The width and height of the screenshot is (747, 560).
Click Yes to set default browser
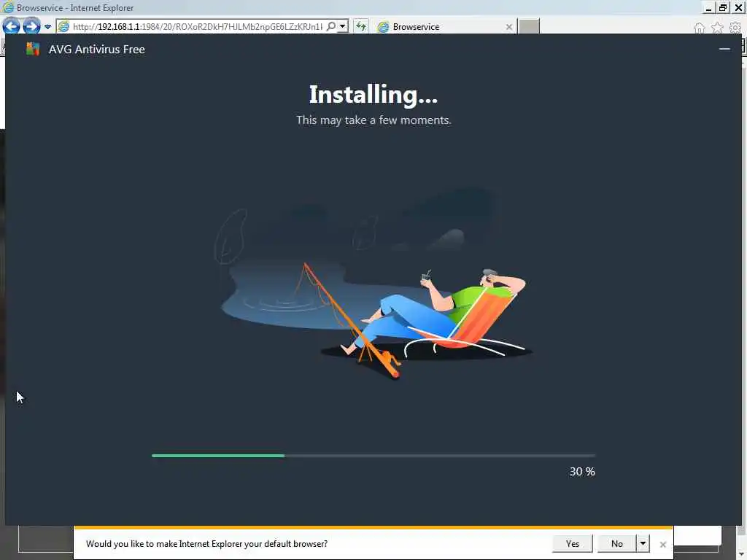572,543
